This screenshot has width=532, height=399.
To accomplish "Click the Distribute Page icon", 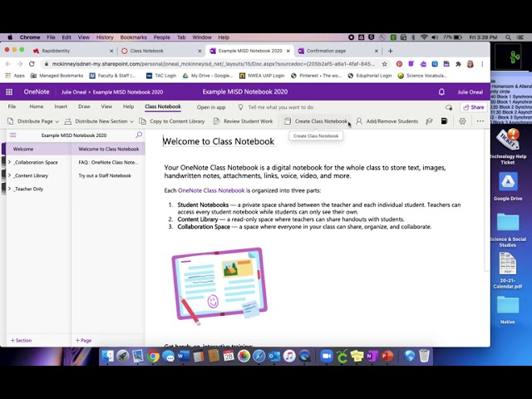I will (11, 121).
